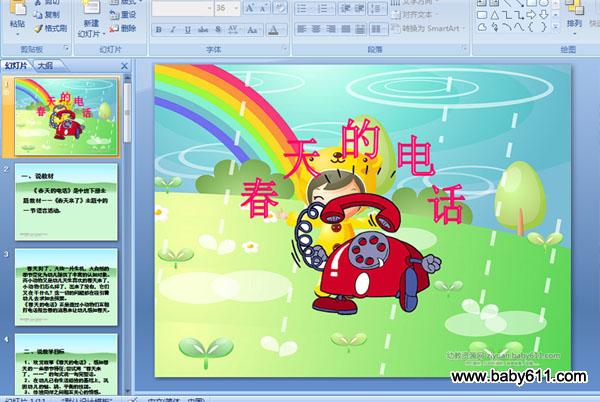
Task: Click the Align Text (对齐文本) icon
Action: pos(396,15)
